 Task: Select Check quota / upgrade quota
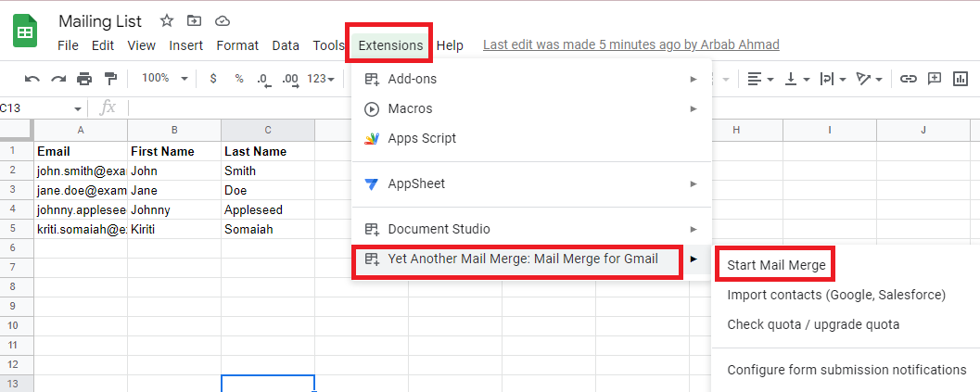tap(813, 324)
